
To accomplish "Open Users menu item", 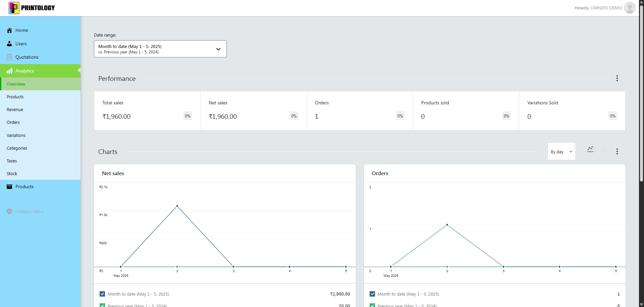I will click(x=40, y=44).
